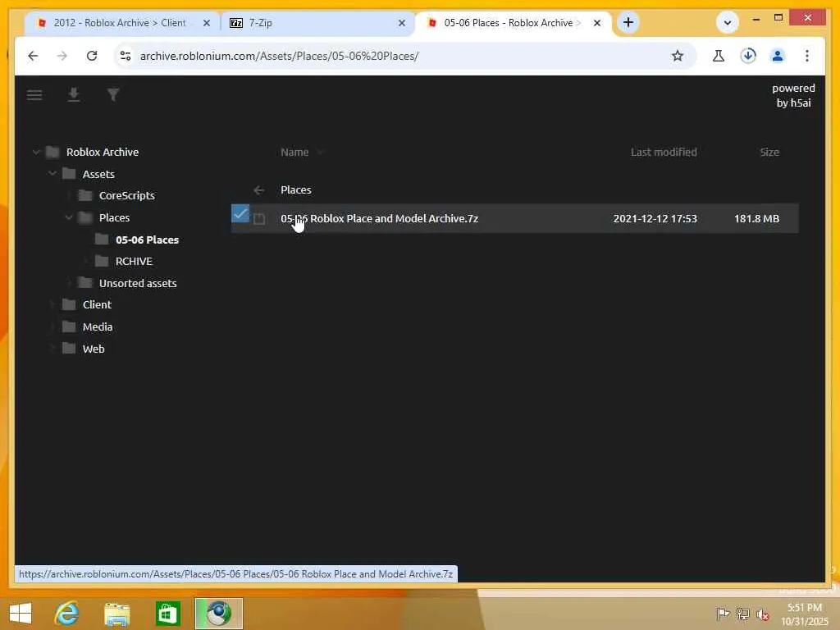Expand the Client tree node

52,304
